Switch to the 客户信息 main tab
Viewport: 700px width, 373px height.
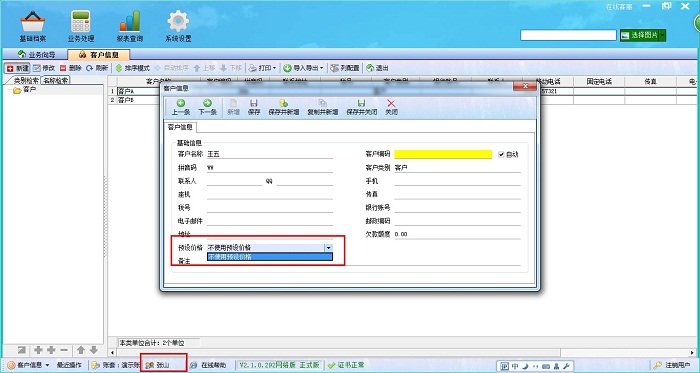[99, 55]
